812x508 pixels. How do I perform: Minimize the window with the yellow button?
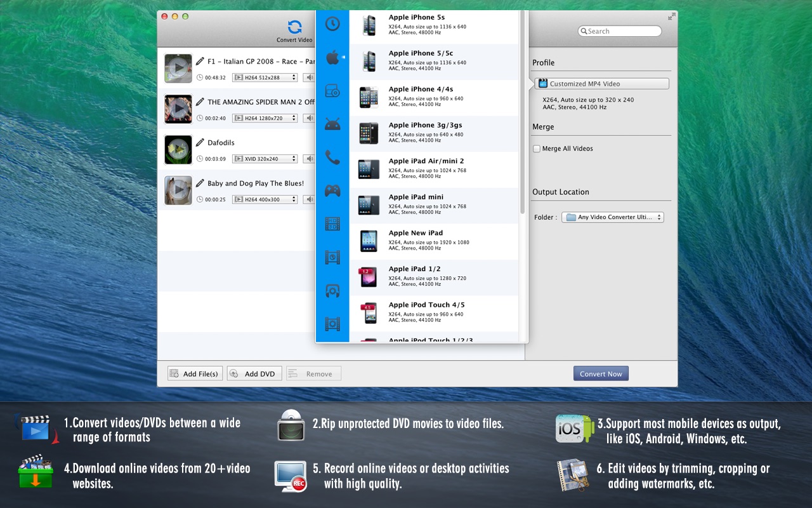pos(175,17)
